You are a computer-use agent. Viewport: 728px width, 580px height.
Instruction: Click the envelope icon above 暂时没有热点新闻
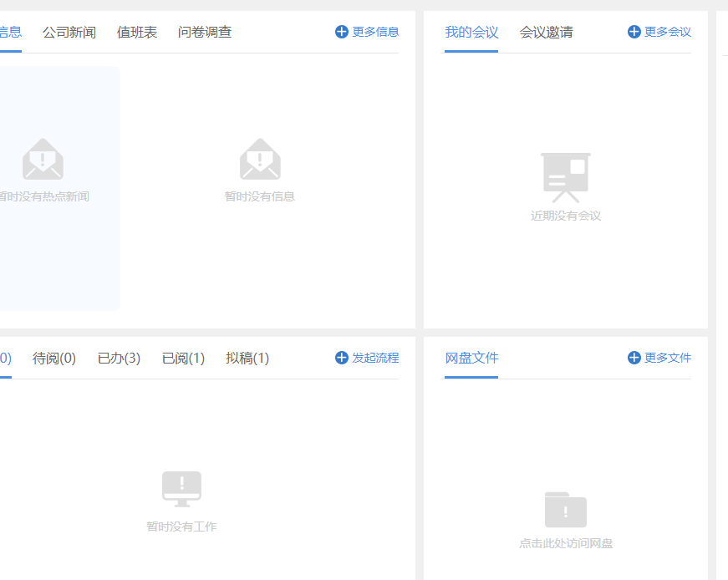click(x=43, y=160)
